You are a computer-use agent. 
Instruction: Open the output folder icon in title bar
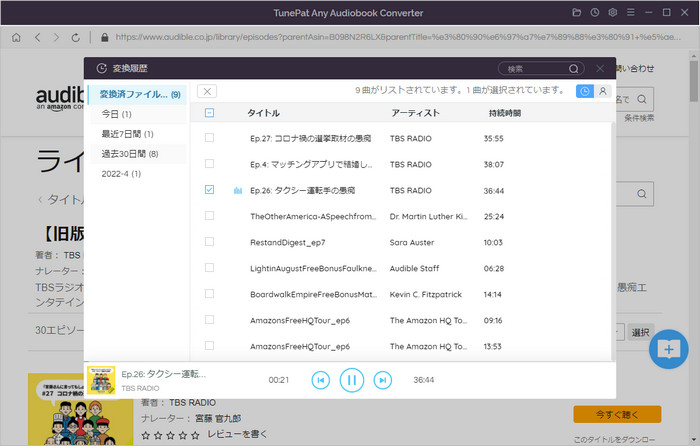tap(576, 13)
